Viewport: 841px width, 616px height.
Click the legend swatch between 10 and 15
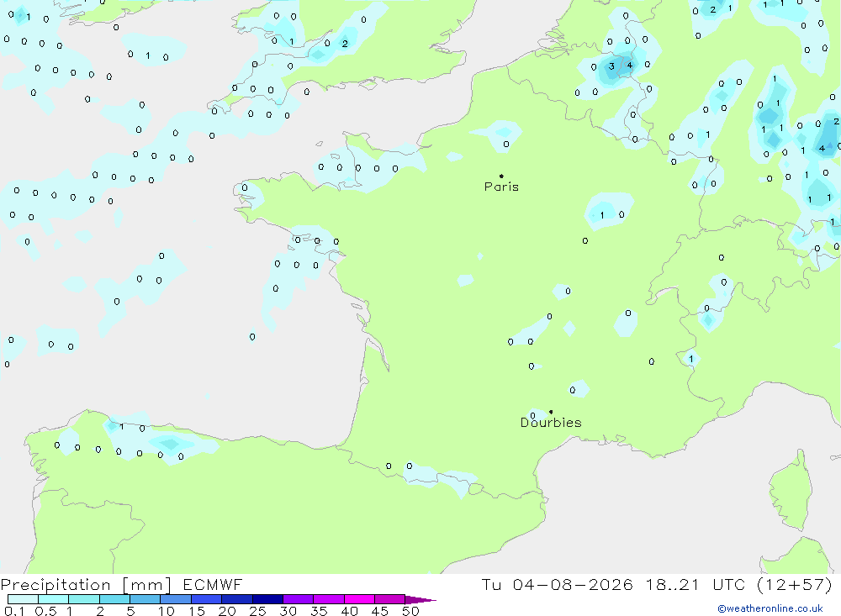(176, 599)
